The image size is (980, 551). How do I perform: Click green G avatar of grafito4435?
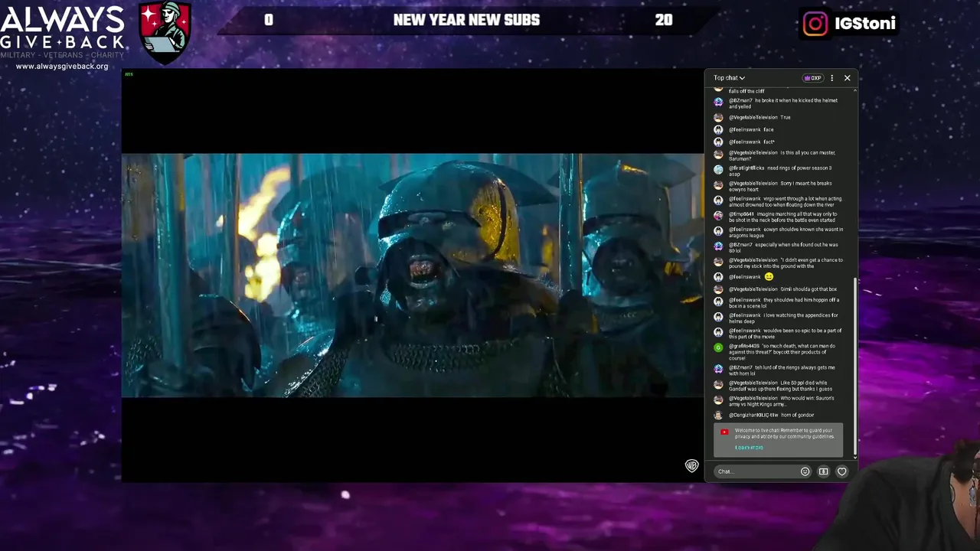pyautogui.click(x=718, y=347)
